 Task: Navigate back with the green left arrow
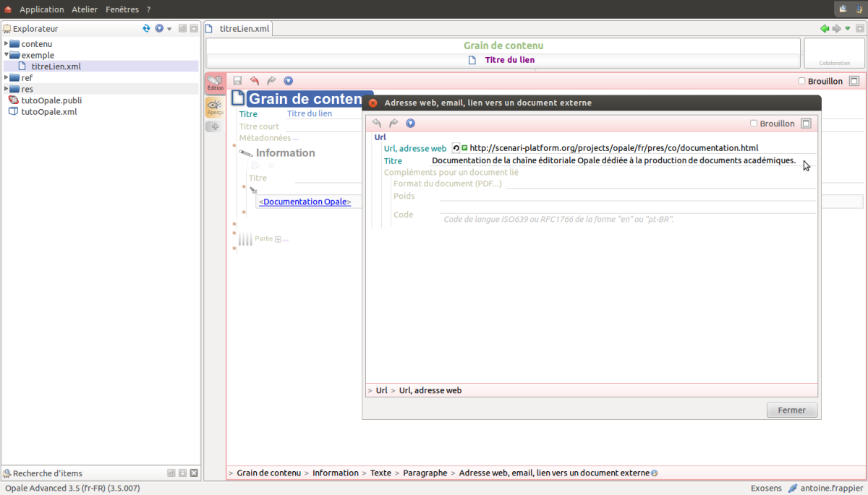pos(825,29)
